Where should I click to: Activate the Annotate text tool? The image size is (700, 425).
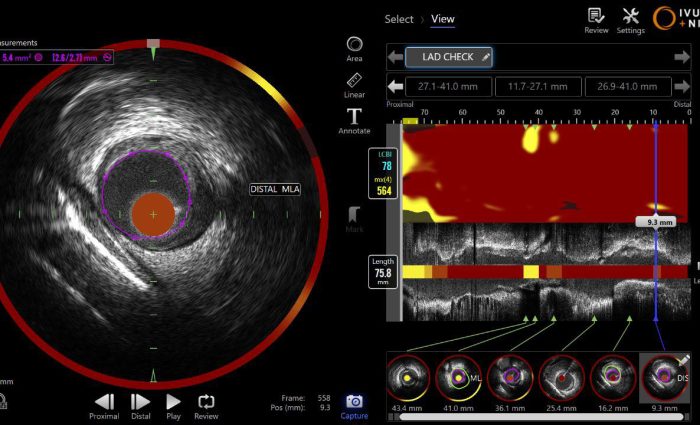pos(354,118)
